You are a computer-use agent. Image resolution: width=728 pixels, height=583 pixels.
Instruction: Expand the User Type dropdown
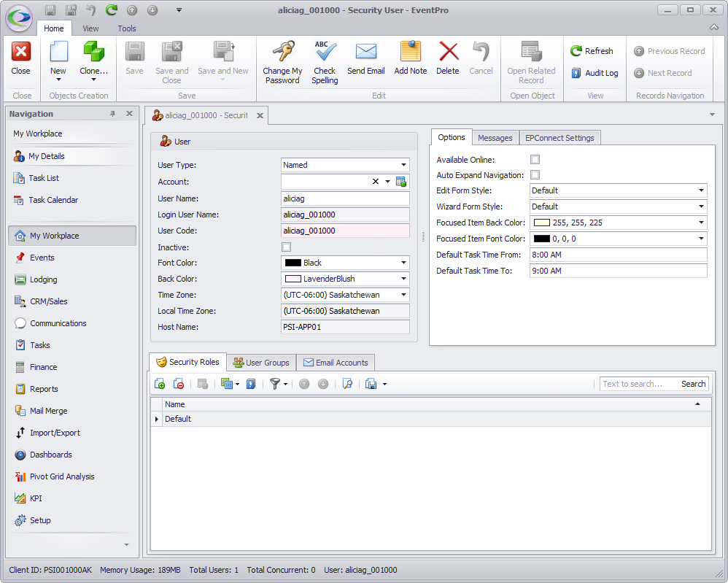[403, 165]
